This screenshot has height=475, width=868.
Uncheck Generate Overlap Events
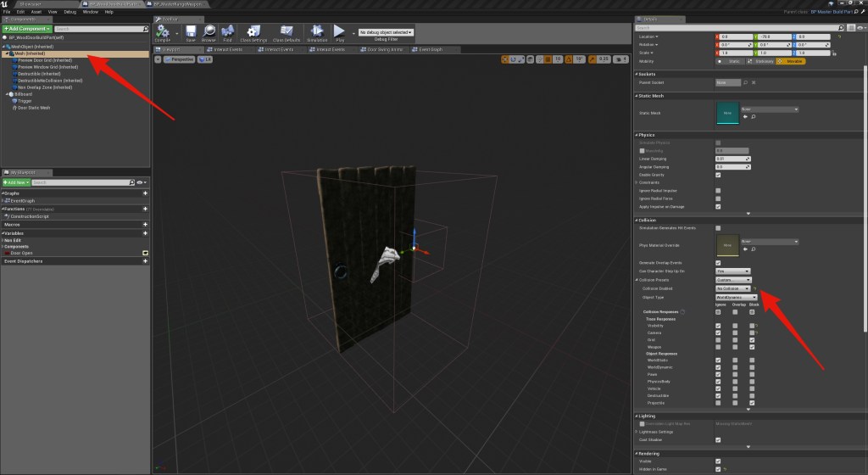pyautogui.click(x=718, y=263)
